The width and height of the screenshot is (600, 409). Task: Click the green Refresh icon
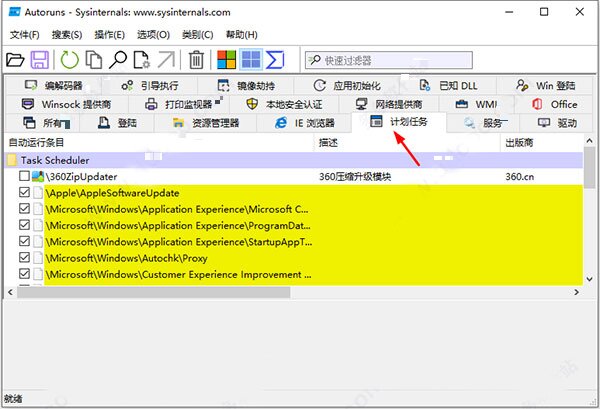(69, 60)
